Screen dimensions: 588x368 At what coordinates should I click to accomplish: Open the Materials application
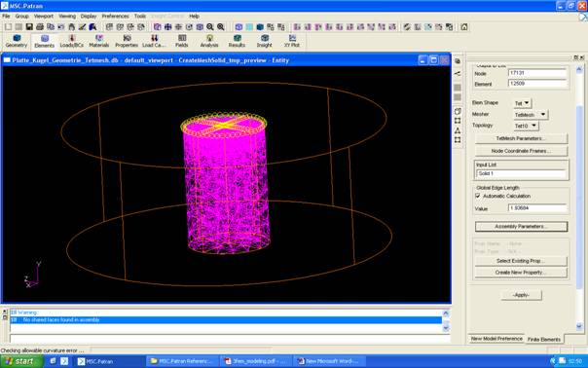(99, 41)
